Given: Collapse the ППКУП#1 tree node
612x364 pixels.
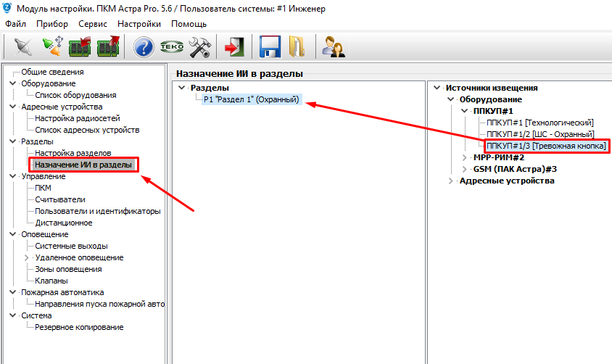Looking at the screenshot, I should click(465, 111).
